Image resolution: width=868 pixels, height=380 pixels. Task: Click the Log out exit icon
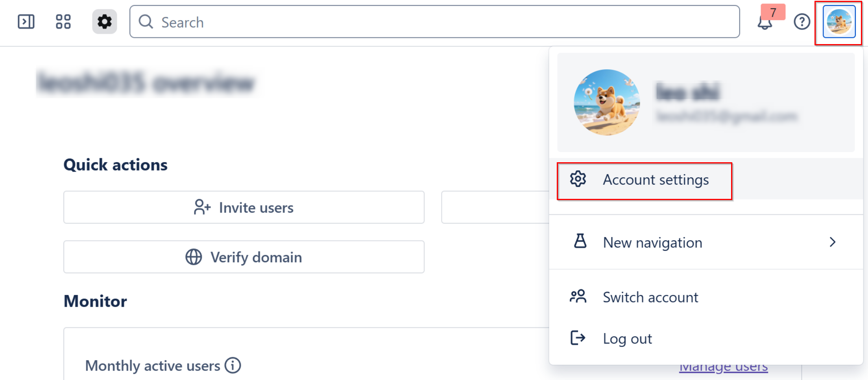pos(577,338)
